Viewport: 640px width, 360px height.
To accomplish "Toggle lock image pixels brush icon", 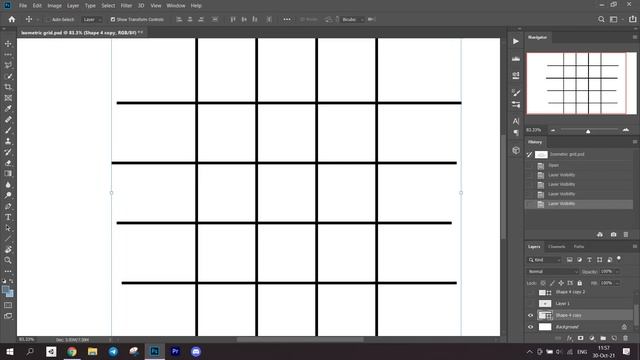I will [x=552, y=283].
